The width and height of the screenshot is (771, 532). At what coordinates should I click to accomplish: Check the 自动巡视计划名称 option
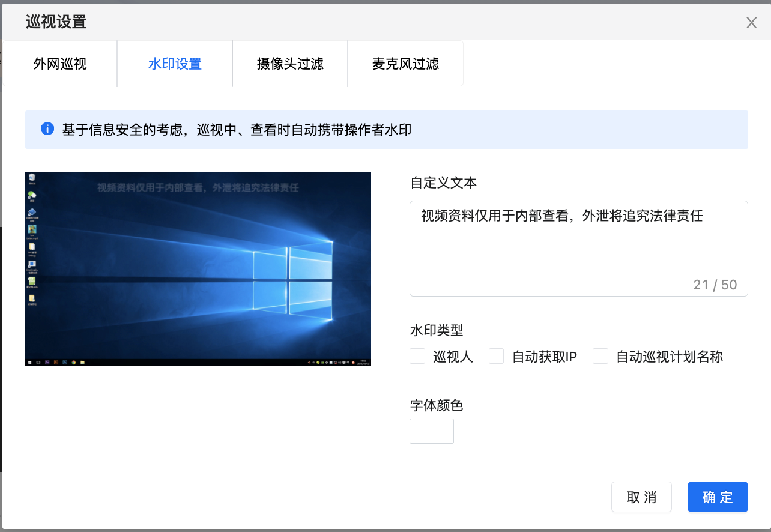coord(600,356)
